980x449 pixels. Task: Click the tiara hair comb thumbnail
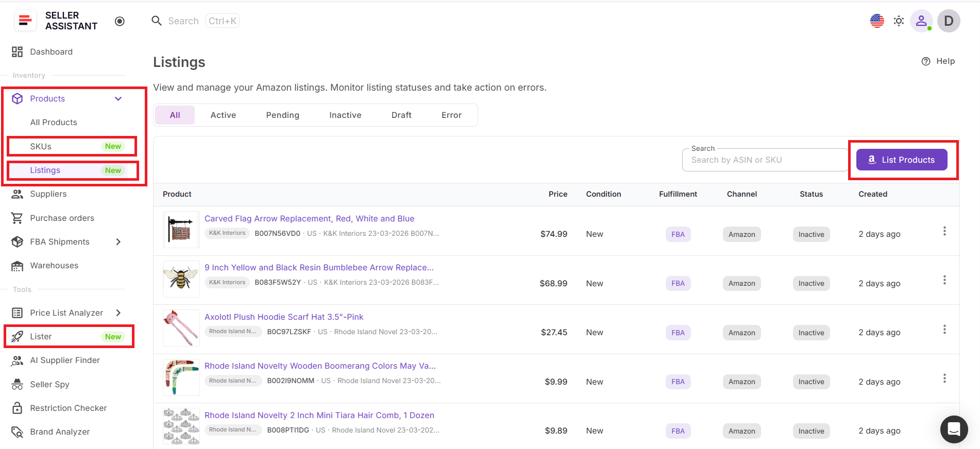pos(181,426)
